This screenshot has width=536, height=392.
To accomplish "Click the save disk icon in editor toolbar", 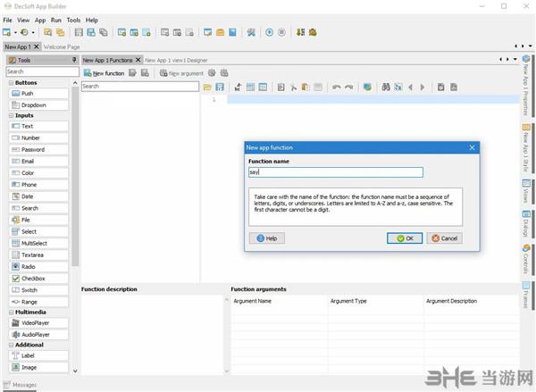I will (219, 87).
